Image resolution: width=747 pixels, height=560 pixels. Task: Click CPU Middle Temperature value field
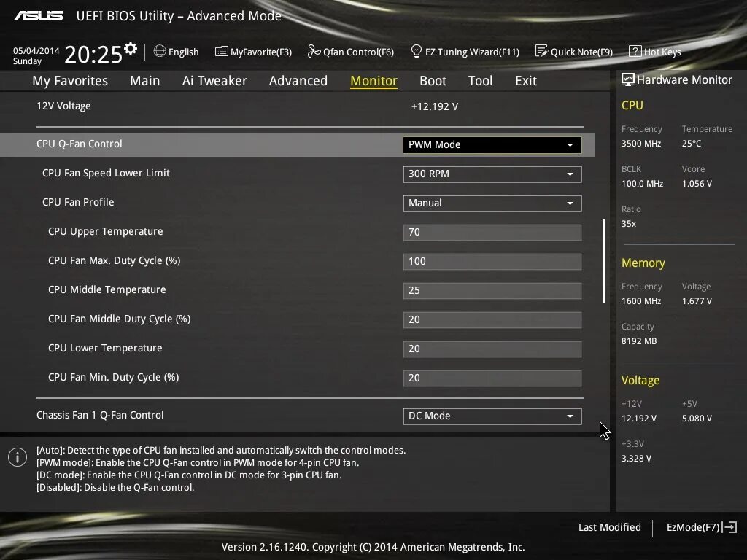pos(492,290)
